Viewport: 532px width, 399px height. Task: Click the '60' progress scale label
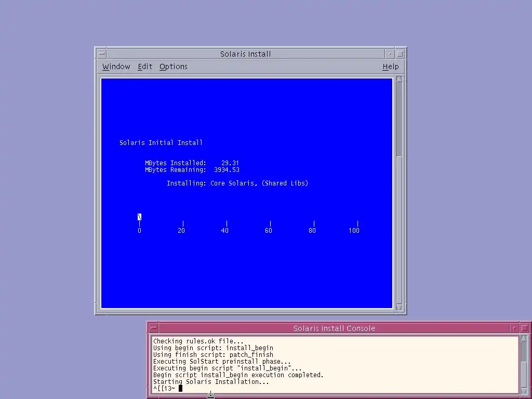[269, 230]
